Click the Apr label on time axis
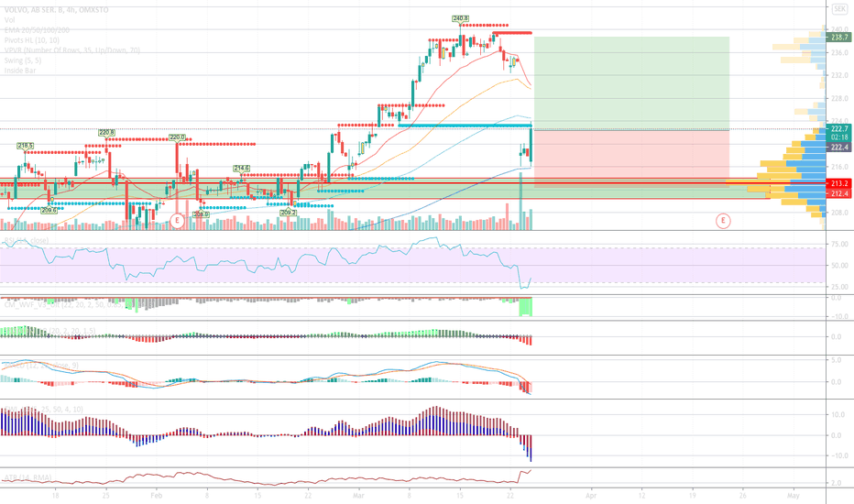 tap(591, 496)
